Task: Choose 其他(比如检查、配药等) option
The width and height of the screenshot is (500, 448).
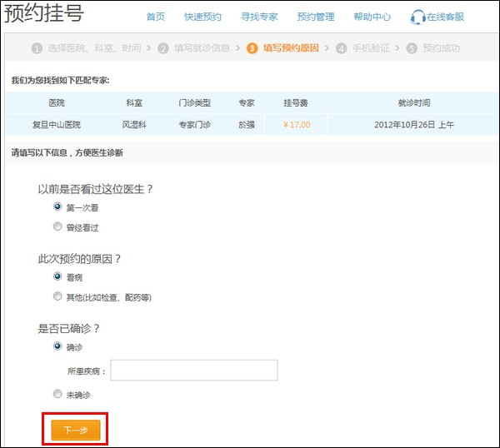Action: (x=57, y=296)
